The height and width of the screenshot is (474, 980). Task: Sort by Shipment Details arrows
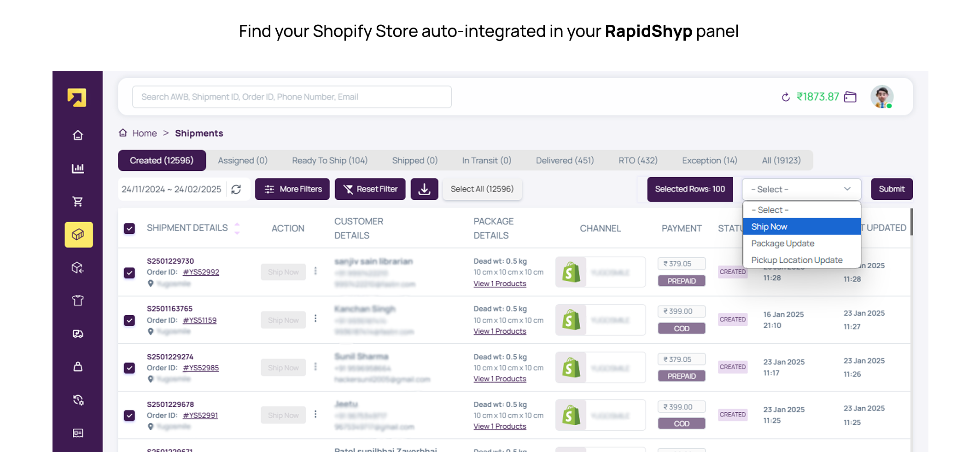pos(237,228)
